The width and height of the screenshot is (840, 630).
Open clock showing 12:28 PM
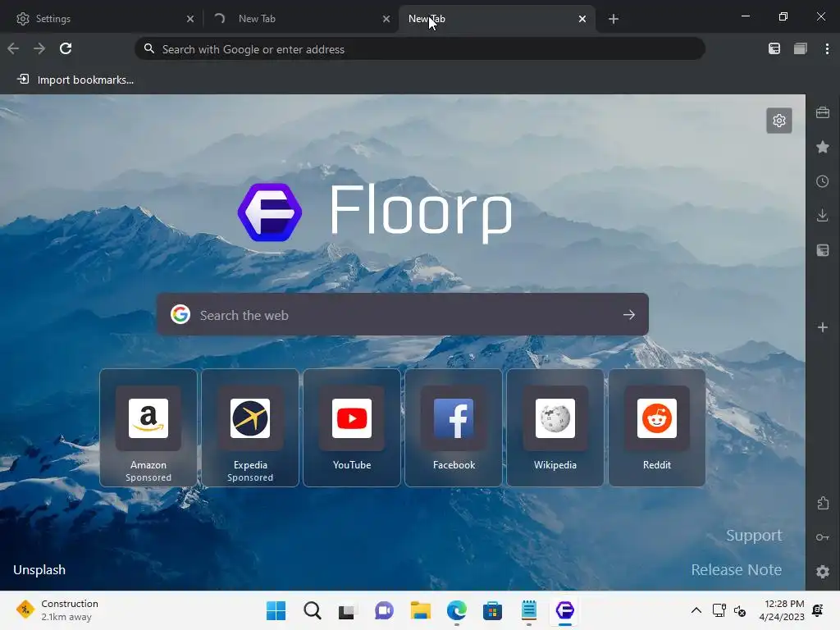pos(782,610)
